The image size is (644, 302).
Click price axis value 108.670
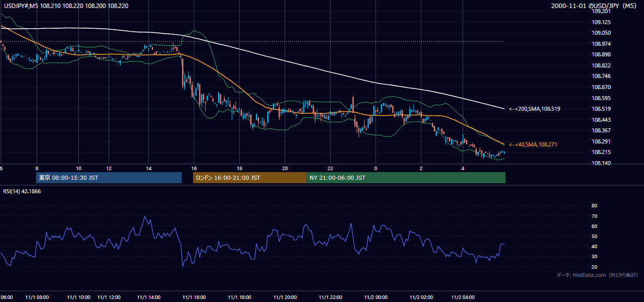pyautogui.click(x=601, y=87)
